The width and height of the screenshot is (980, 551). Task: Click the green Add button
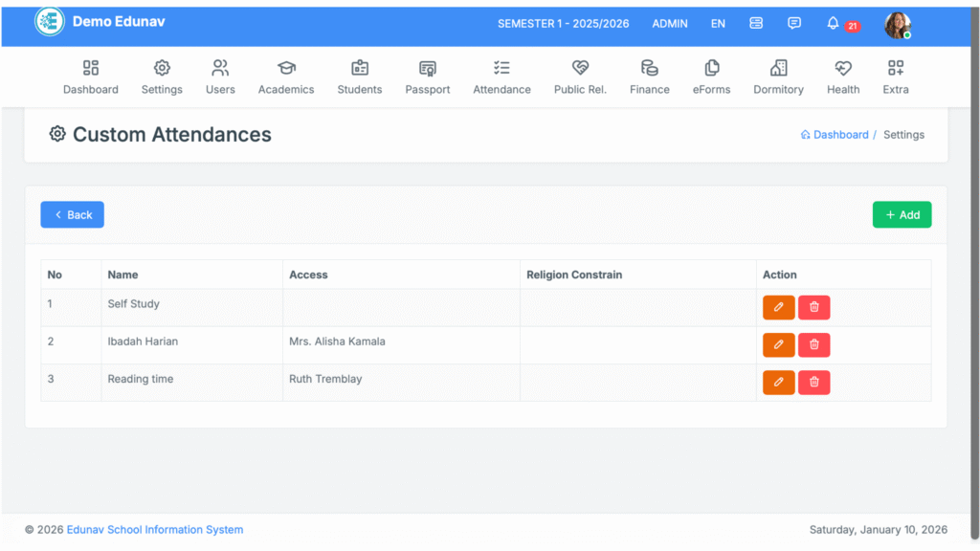902,215
